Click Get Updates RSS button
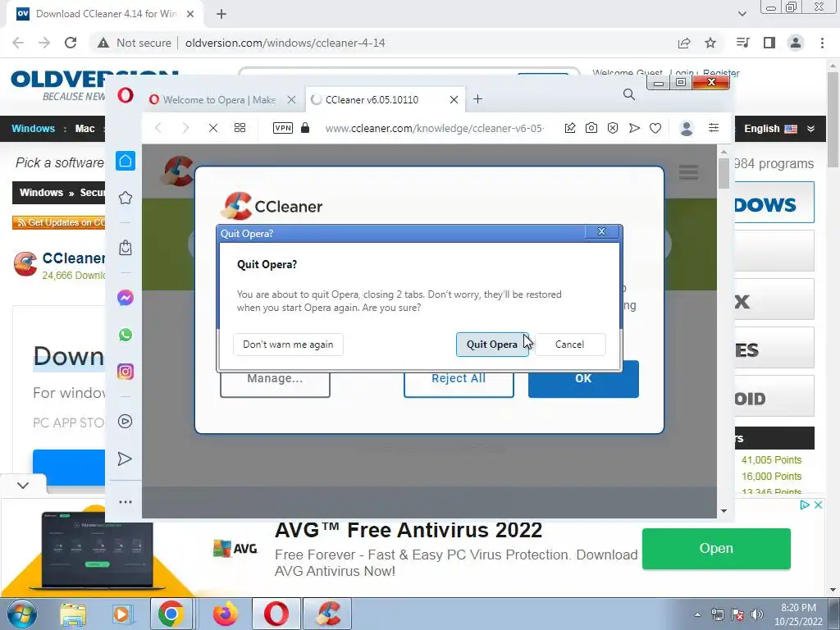The image size is (840, 630). [x=59, y=222]
